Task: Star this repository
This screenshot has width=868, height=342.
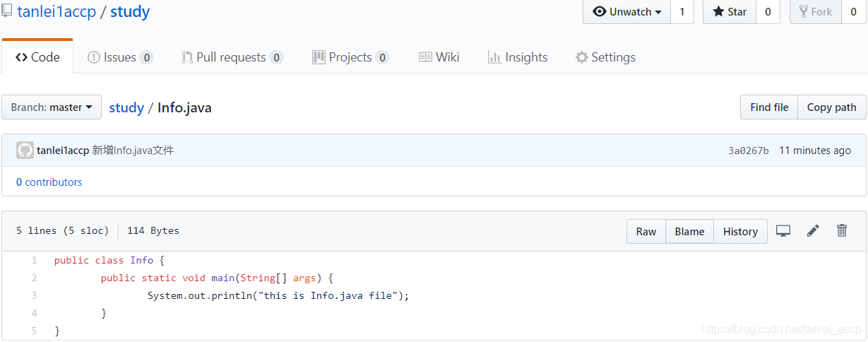Action: tap(730, 11)
